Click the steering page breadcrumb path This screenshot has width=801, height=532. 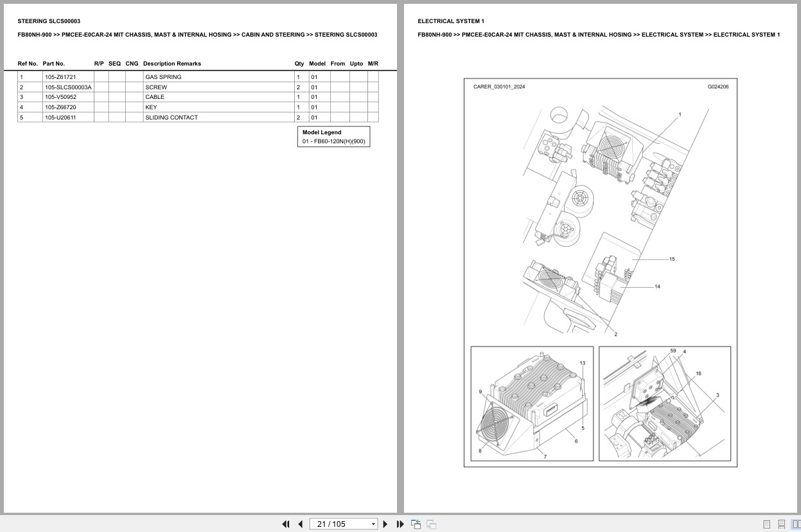(197, 35)
